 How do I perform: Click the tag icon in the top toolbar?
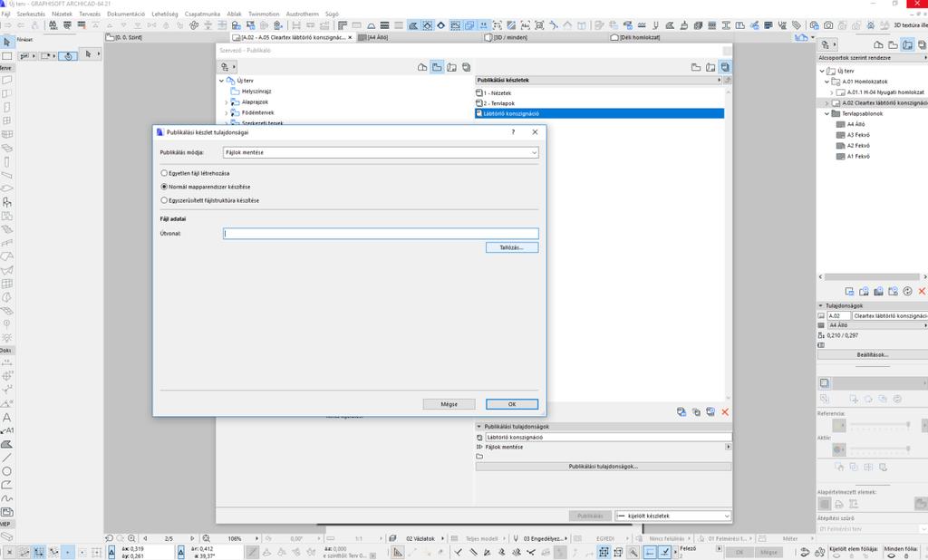pos(797,24)
